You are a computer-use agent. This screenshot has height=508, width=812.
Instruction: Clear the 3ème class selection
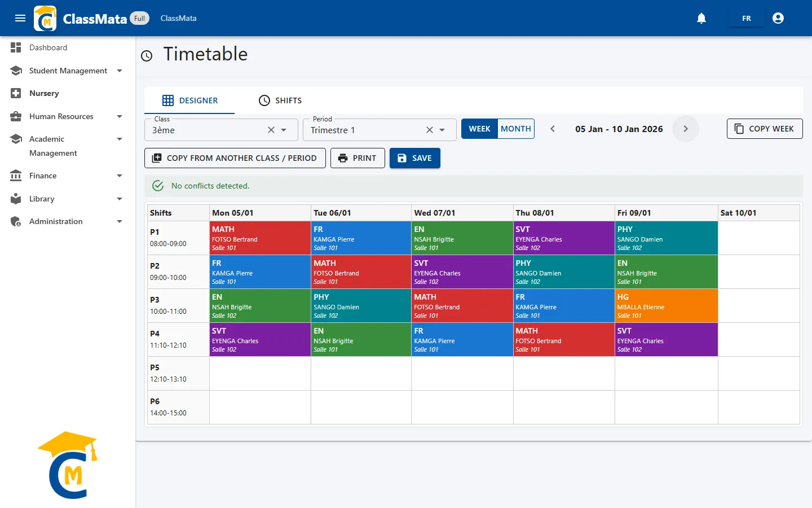pos(271,130)
